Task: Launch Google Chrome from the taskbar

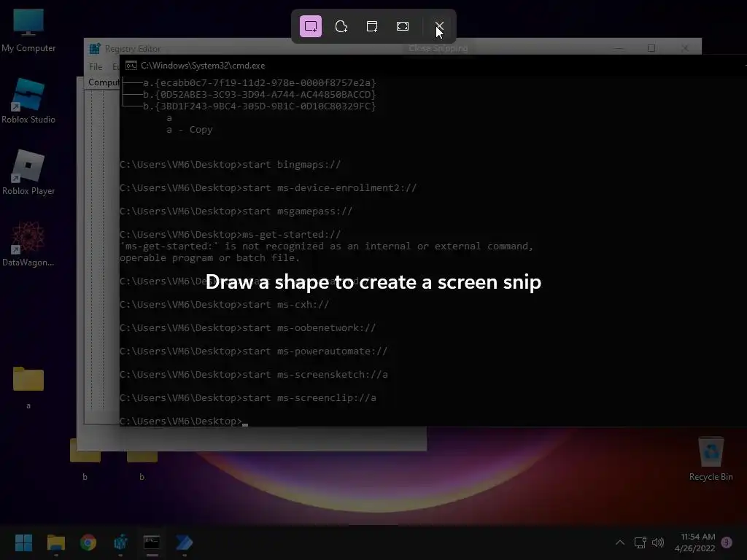Action: tap(88, 542)
